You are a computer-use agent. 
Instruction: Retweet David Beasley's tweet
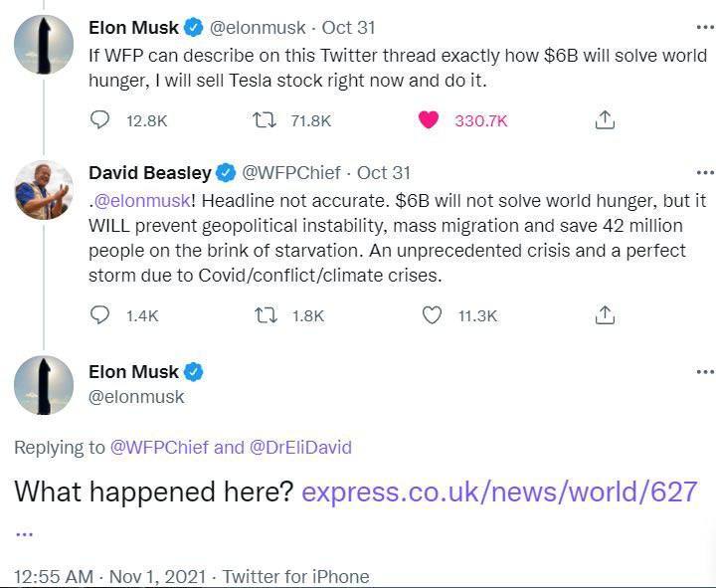click(x=264, y=315)
